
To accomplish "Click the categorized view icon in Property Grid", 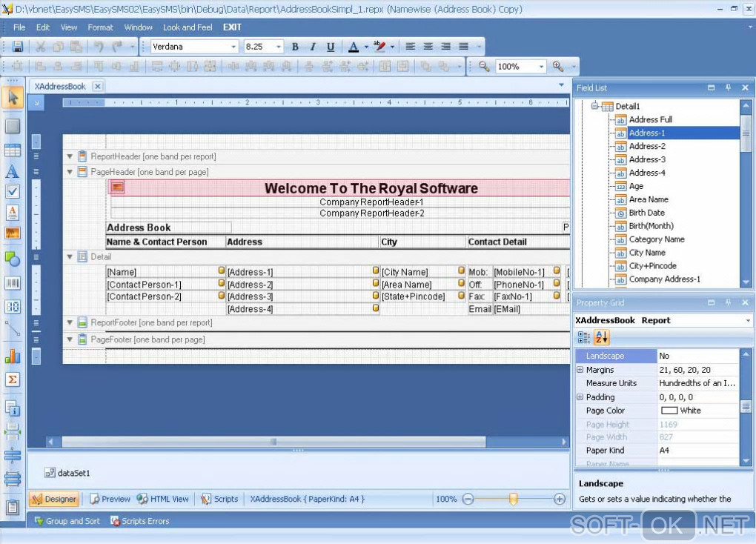I will pyautogui.click(x=584, y=337).
